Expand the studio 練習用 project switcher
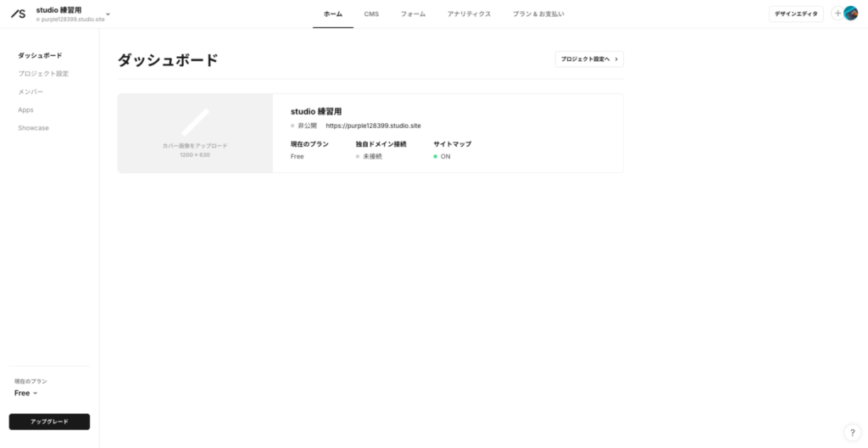Screen dimensions: 868x448 [73, 14]
